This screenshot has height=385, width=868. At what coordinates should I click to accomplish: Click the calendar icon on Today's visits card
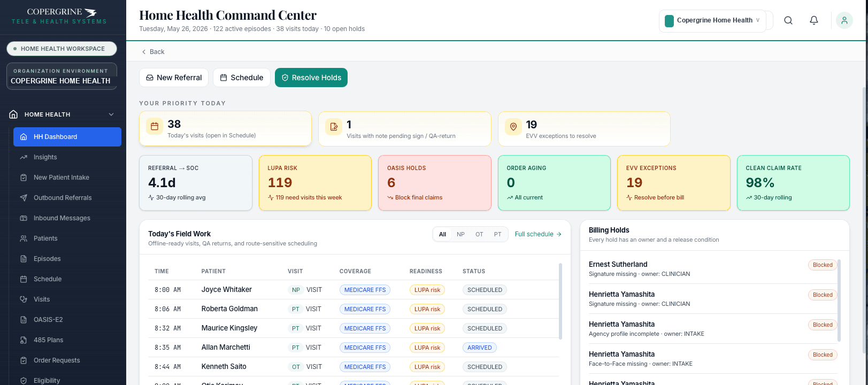(155, 127)
